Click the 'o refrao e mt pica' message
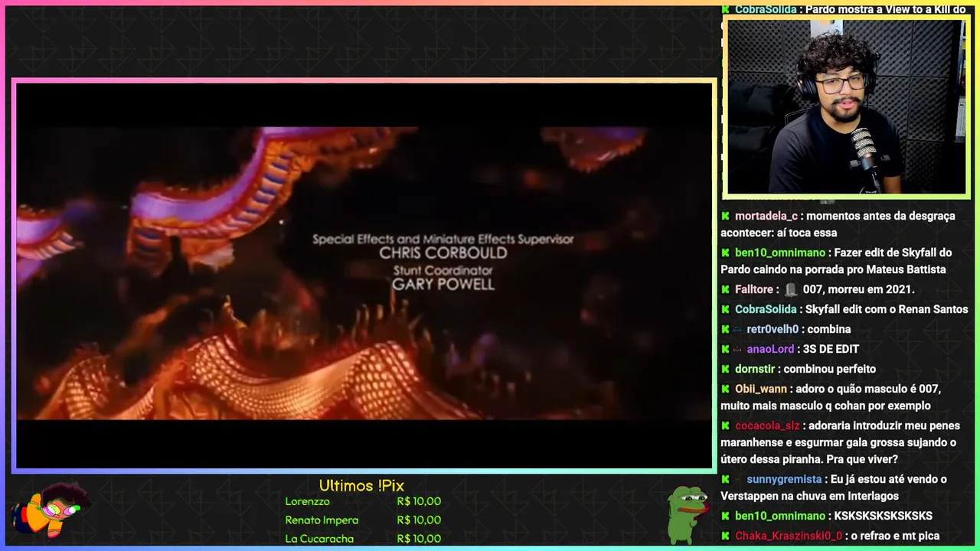This screenshot has height=551, width=980. (895, 536)
